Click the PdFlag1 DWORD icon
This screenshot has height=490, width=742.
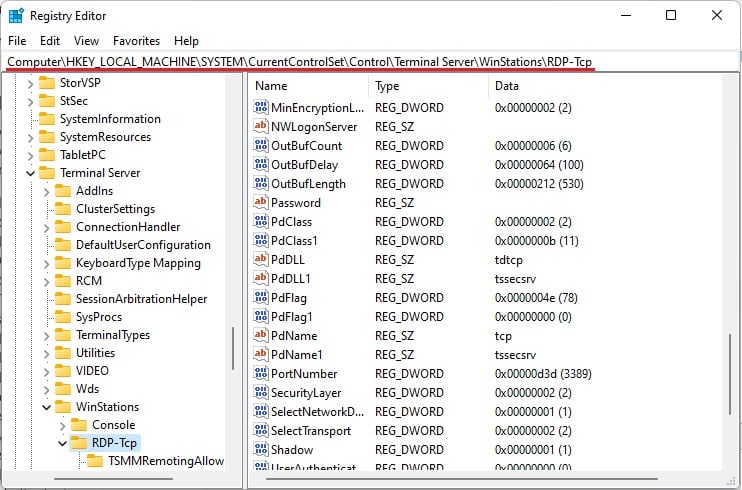(261, 316)
